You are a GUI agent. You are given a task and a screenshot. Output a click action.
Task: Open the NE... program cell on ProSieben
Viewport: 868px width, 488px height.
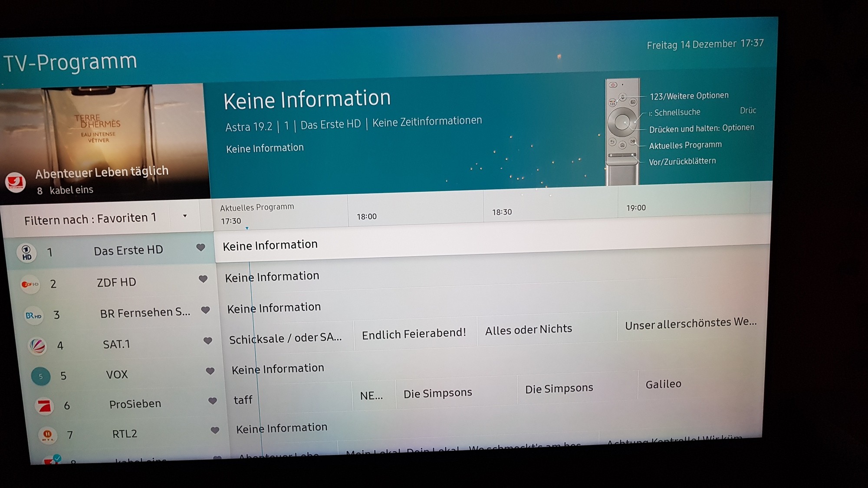(x=373, y=395)
